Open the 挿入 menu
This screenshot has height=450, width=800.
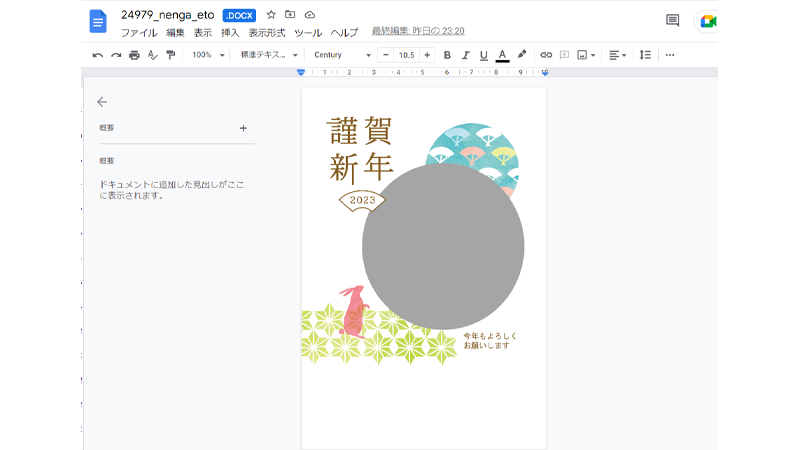pyautogui.click(x=230, y=33)
